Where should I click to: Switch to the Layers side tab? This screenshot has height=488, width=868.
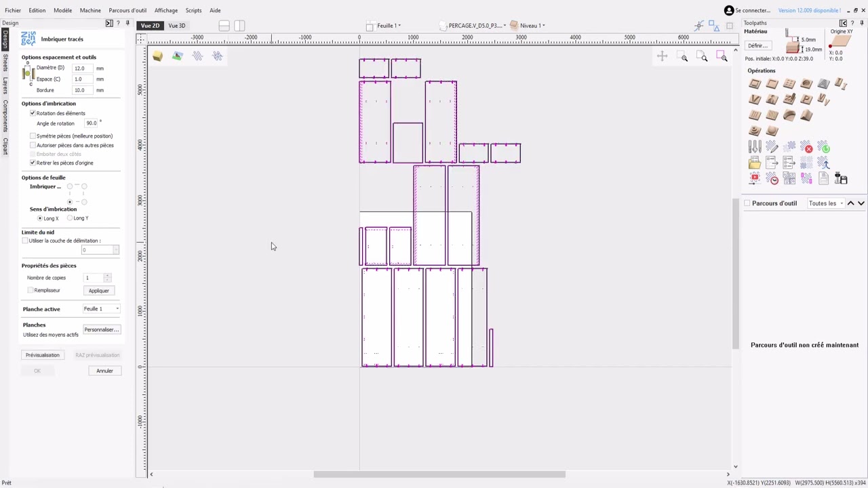click(x=5, y=85)
